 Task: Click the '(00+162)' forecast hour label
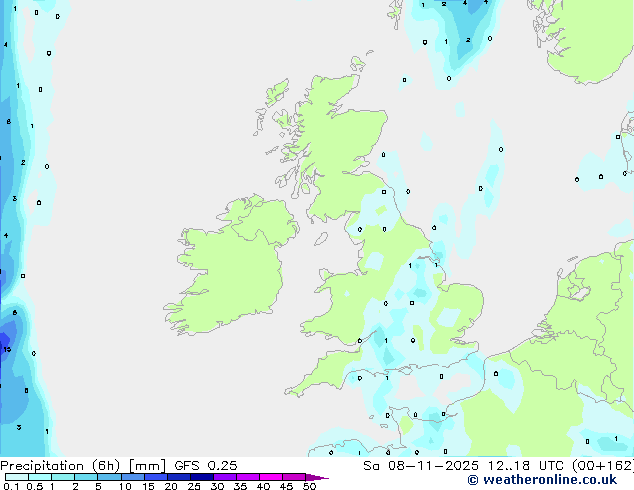coord(603,466)
